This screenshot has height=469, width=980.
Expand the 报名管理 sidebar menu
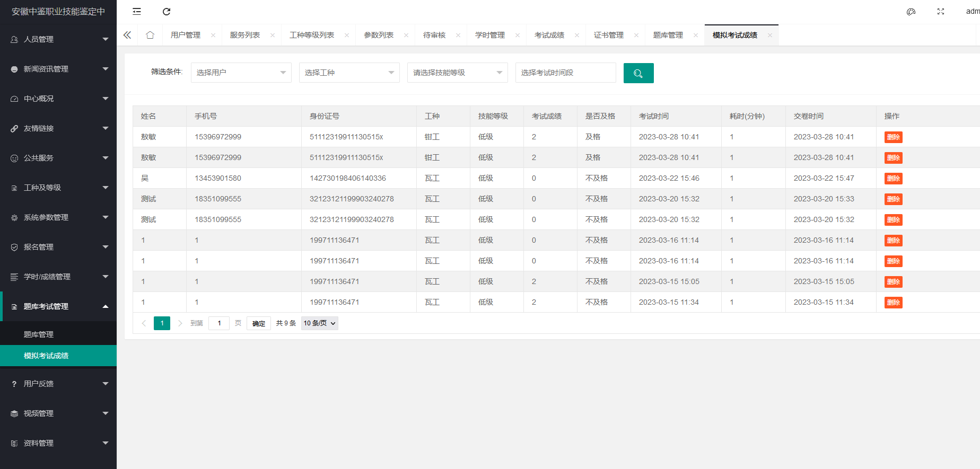58,247
